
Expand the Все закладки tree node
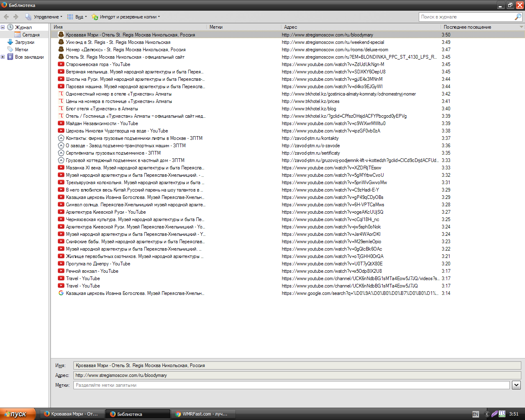(2, 57)
